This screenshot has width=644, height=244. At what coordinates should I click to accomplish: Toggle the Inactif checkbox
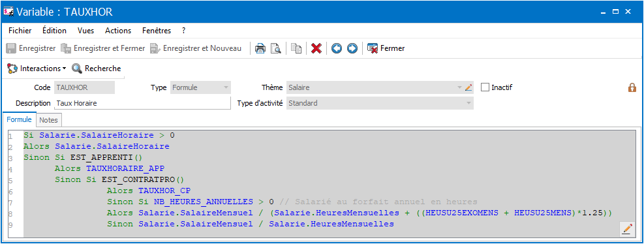coord(485,87)
